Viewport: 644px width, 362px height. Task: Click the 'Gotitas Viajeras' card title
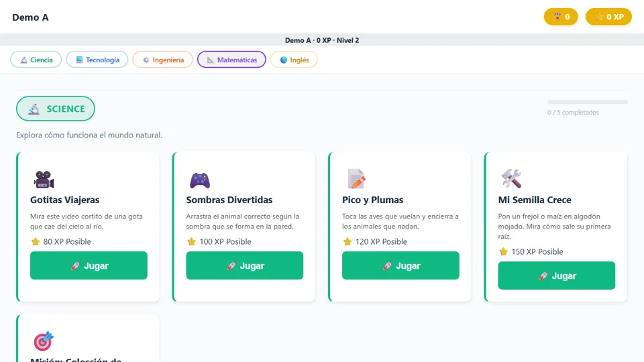click(65, 200)
